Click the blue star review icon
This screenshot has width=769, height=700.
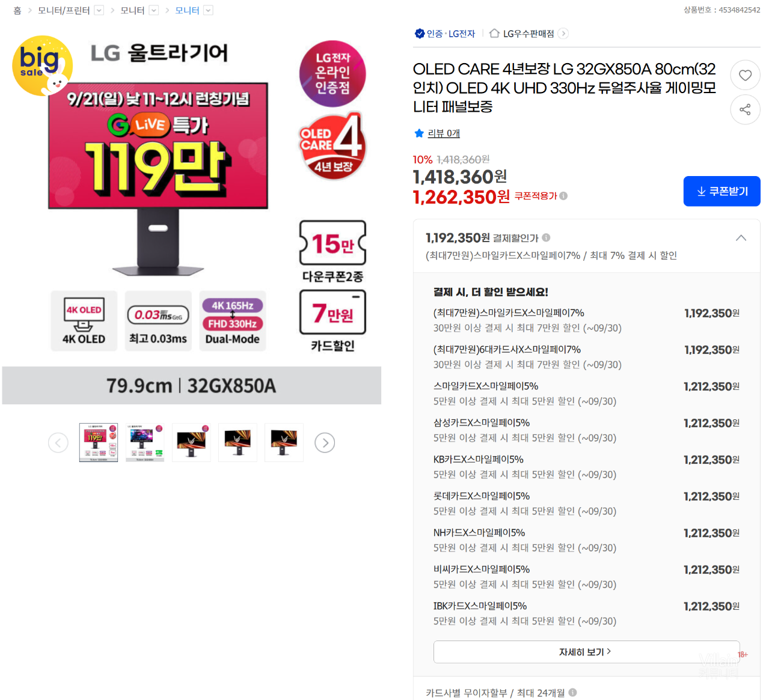tap(419, 133)
